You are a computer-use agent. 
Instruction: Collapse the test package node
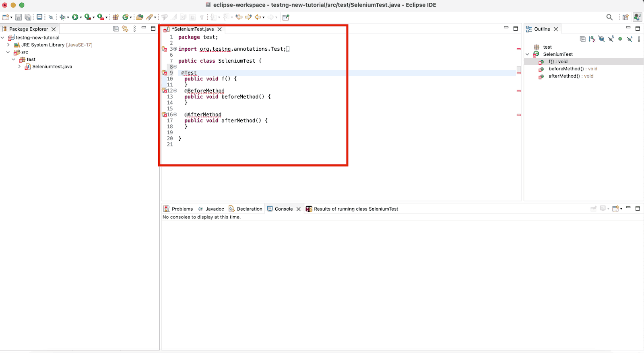(x=14, y=60)
